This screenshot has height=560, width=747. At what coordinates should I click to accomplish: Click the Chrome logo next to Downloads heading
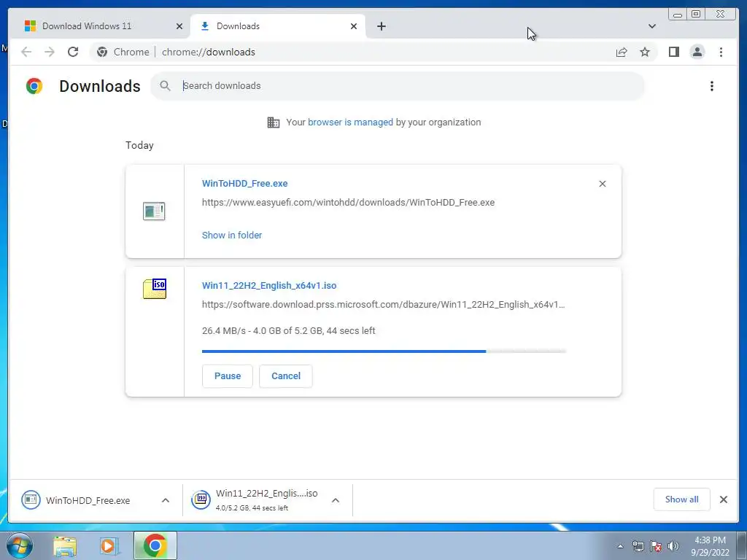pos(34,86)
